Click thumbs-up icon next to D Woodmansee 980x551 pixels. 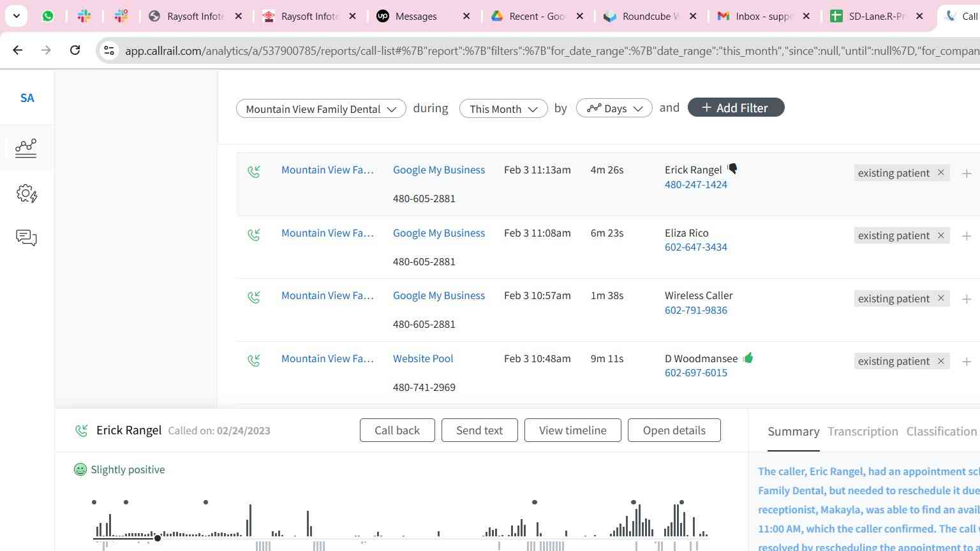click(748, 358)
